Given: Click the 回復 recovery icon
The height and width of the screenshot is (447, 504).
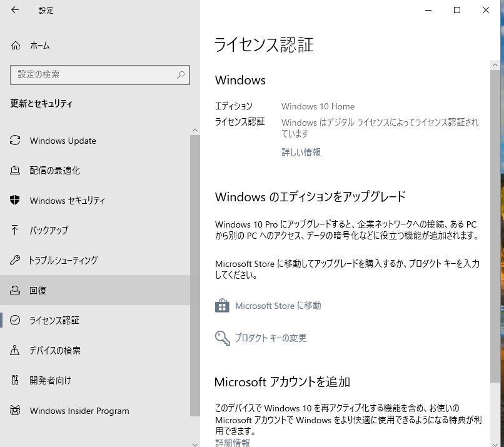Looking at the screenshot, I should 15,290.
